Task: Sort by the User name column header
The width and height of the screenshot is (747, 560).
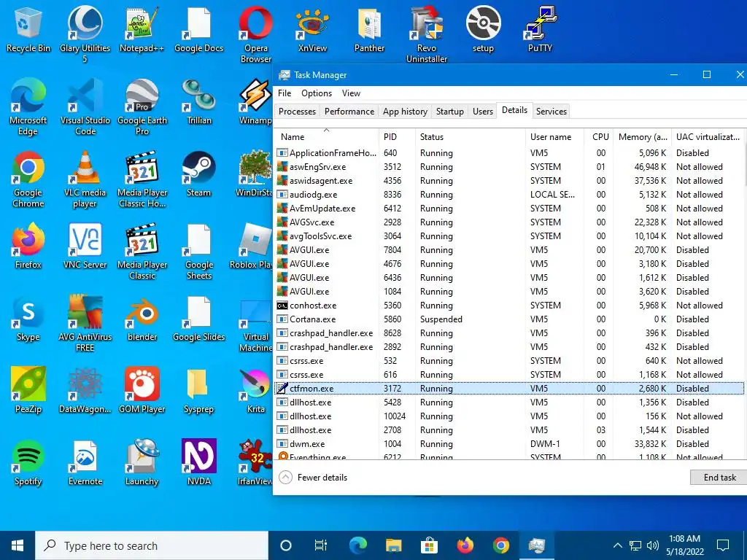Action: (x=555, y=136)
